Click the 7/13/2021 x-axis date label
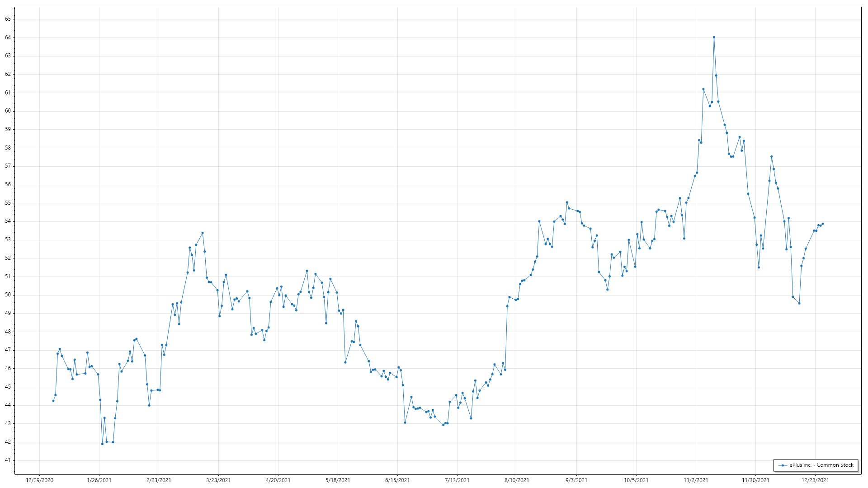868x488 pixels. click(x=457, y=480)
